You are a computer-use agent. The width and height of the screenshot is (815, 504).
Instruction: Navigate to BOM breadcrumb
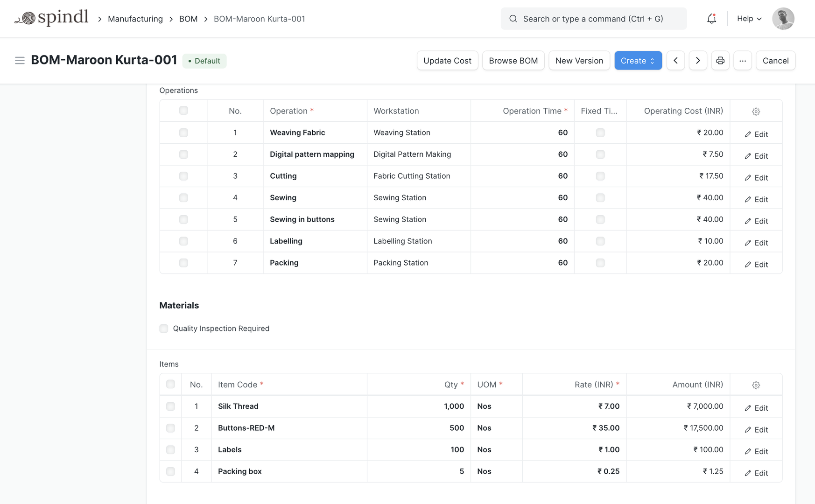[x=188, y=19]
